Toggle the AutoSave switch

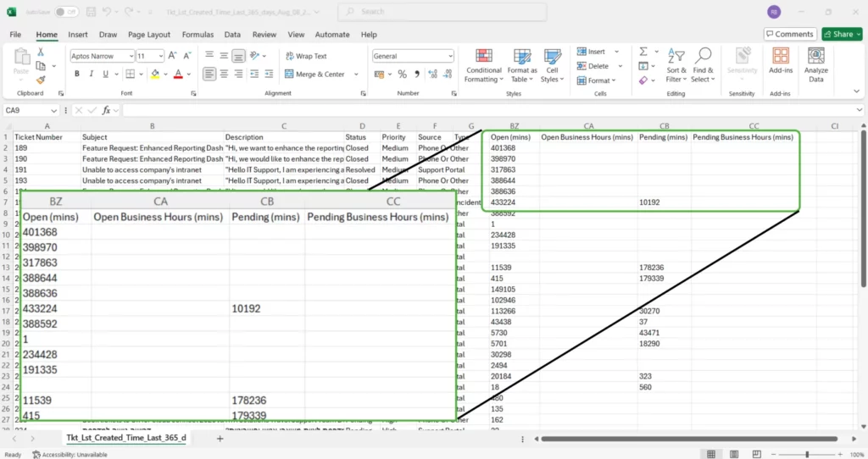pyautogui.click(x=66, y=12)
